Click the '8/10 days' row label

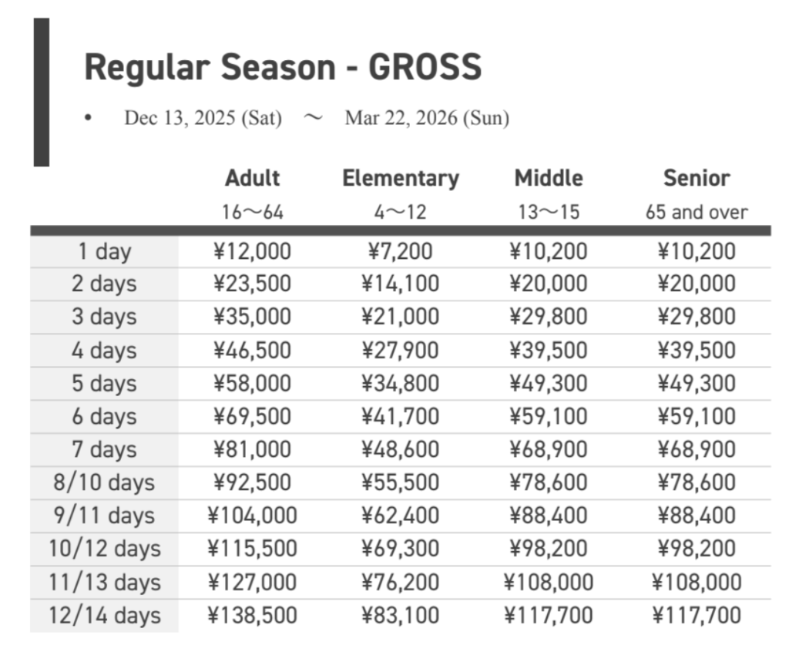pyautogui.click(x=104, y=483)
